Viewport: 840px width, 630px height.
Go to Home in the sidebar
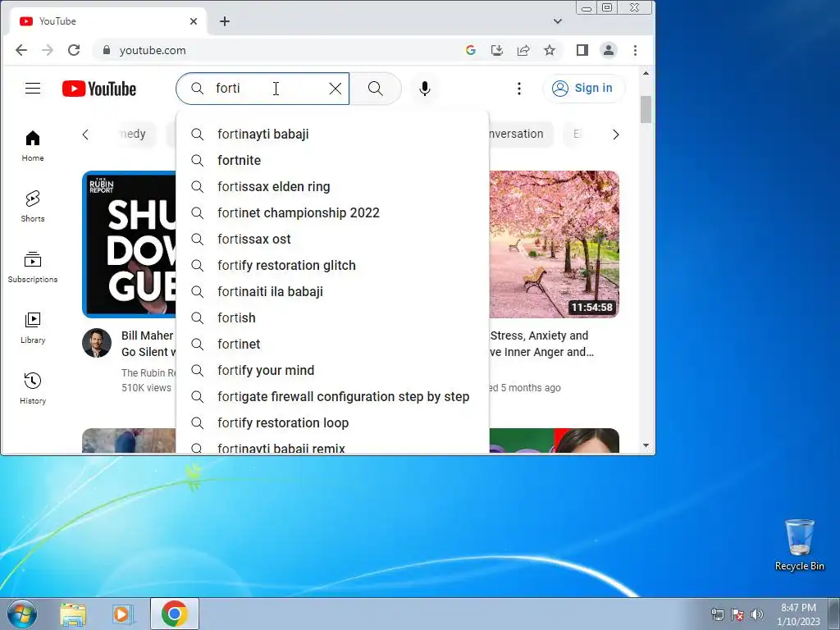pos(33,146)
